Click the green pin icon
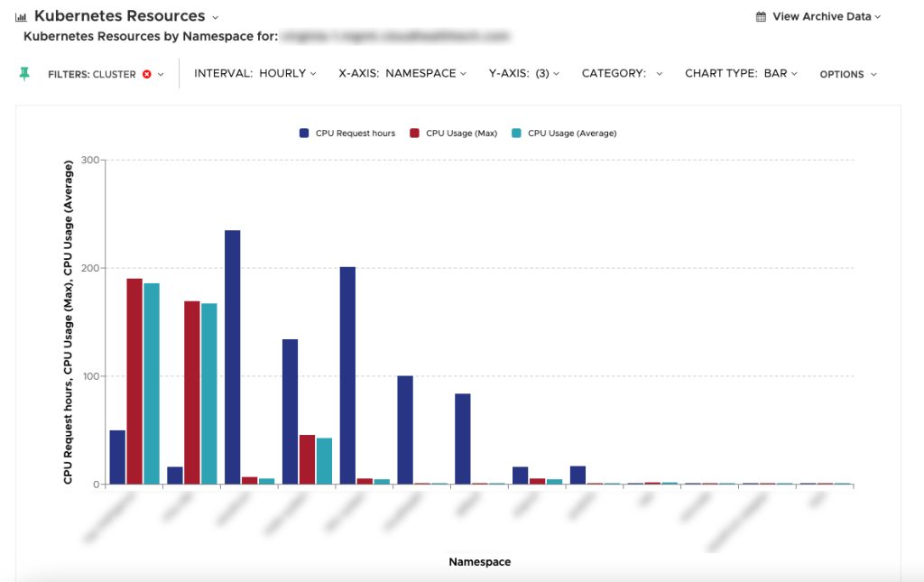 [24, 74]
